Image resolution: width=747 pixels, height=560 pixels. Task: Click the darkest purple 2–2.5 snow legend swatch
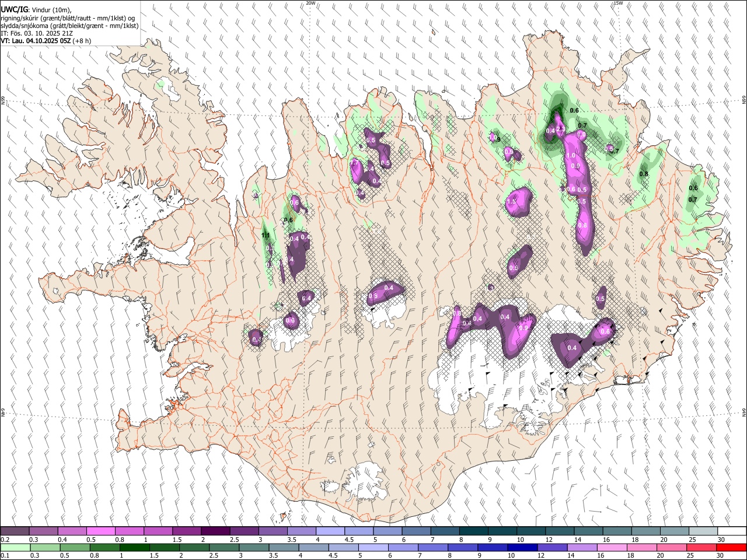pyautogui.click(x=215, y=531)
